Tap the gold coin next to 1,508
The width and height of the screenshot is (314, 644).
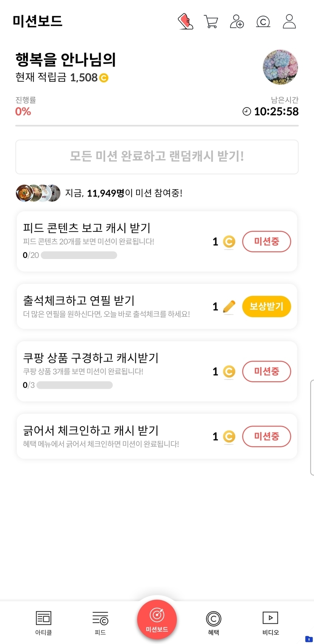point(104,78)
